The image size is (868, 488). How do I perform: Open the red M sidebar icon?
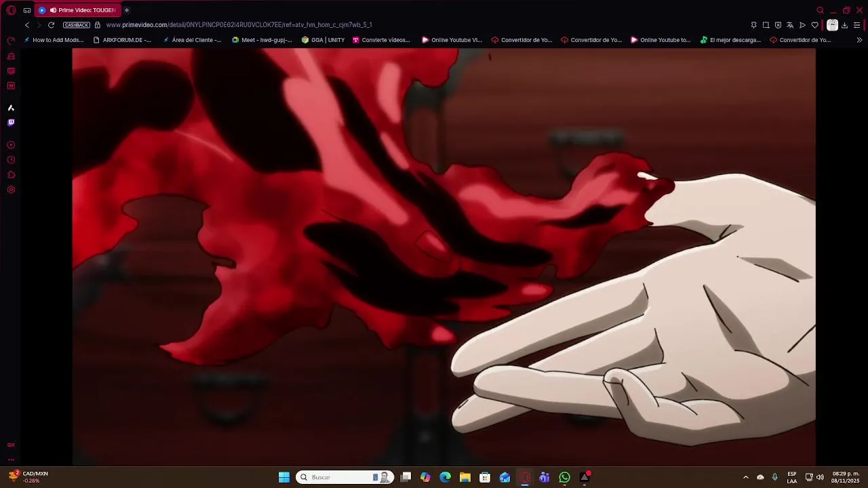(11, 85)
